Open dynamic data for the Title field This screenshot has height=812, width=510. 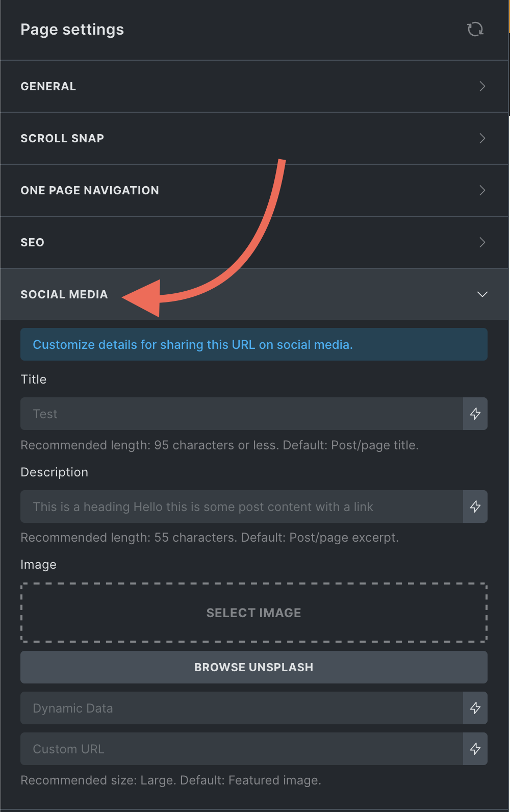[x=475, y=414]
